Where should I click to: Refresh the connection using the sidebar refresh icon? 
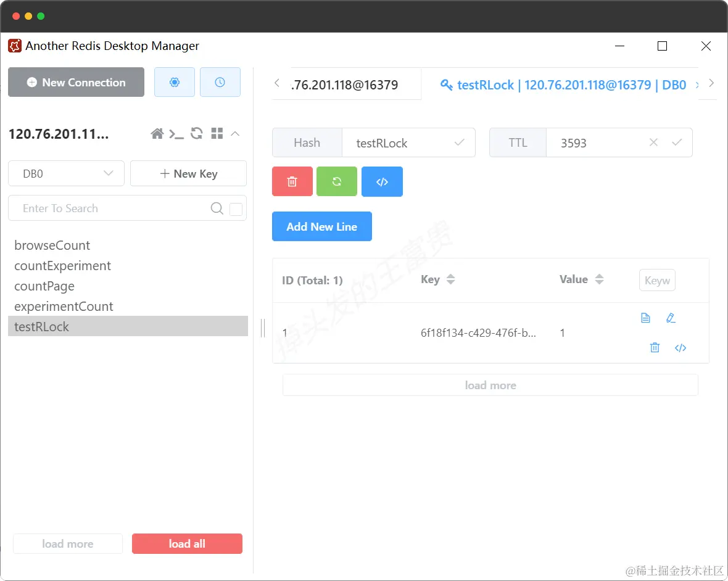point(197,134)
